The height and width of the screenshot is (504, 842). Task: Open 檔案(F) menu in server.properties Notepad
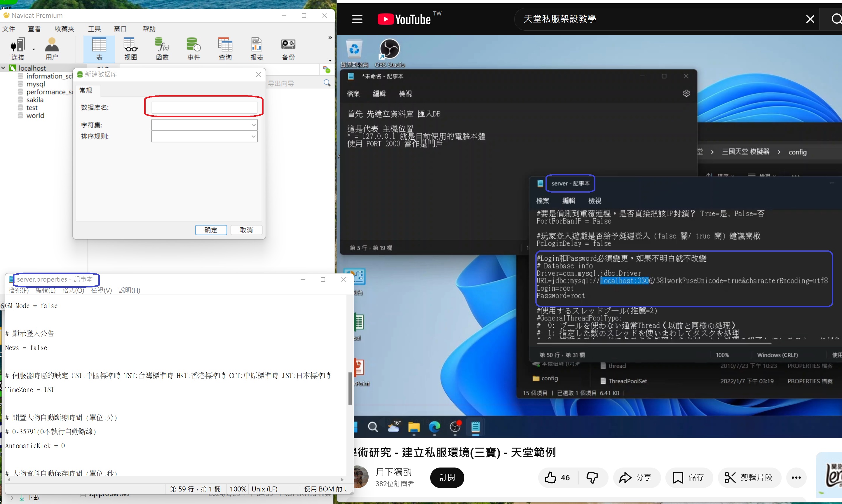[x=19, y=290]
